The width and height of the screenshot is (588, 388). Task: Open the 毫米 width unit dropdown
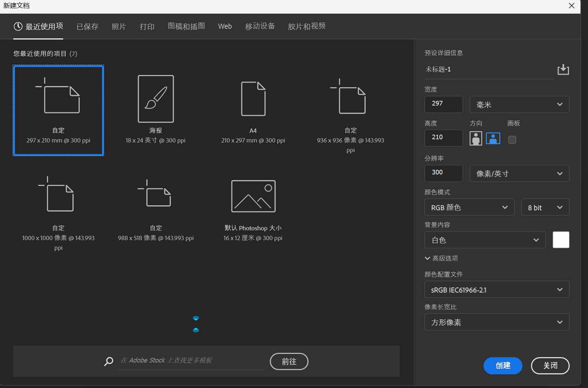pos(519,104)
